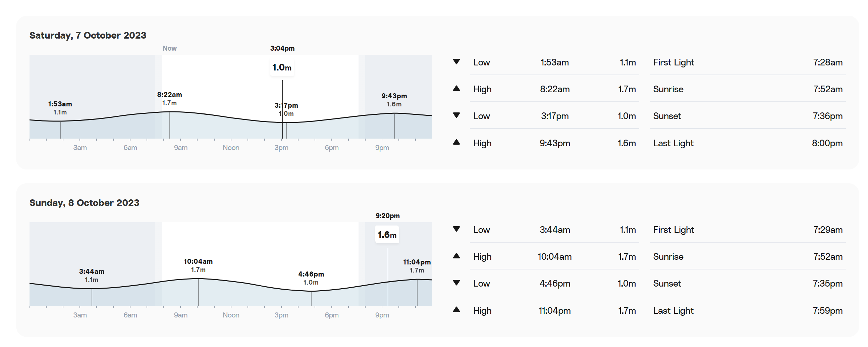Click the up arrow icon beside Sunday's 11:04pm high
The width and height of the screenshot is (868, 347).
click(456, 309)
